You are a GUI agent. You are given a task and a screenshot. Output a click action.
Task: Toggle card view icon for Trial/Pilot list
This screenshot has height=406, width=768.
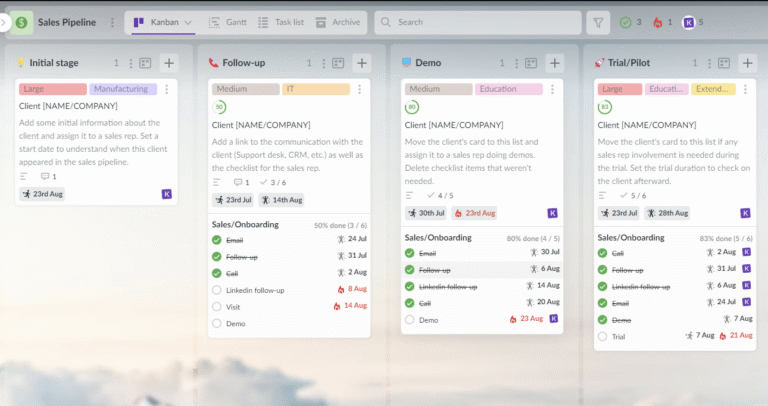click(724, 63)
